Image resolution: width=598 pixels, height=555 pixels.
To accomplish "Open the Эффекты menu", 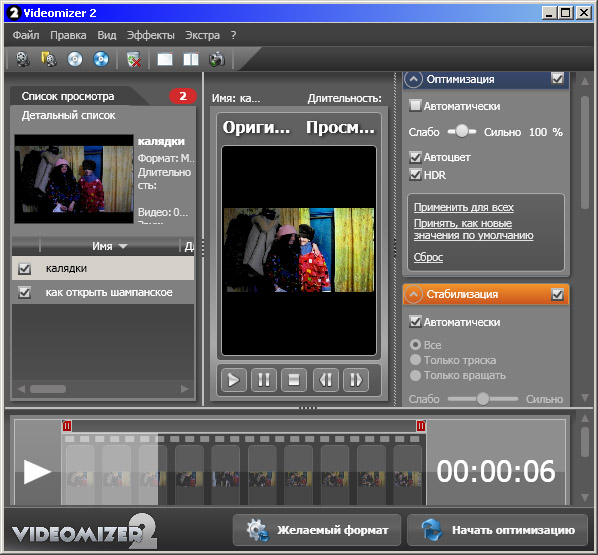I will 151,35.
